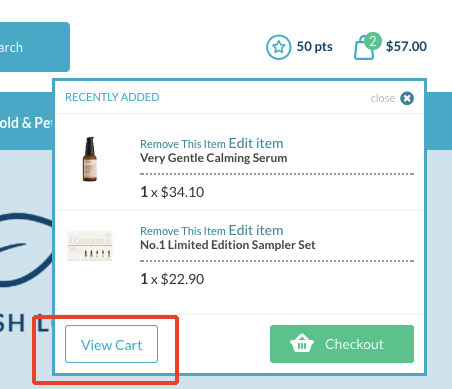Click the $57.00 cart total

click(406, 46)
